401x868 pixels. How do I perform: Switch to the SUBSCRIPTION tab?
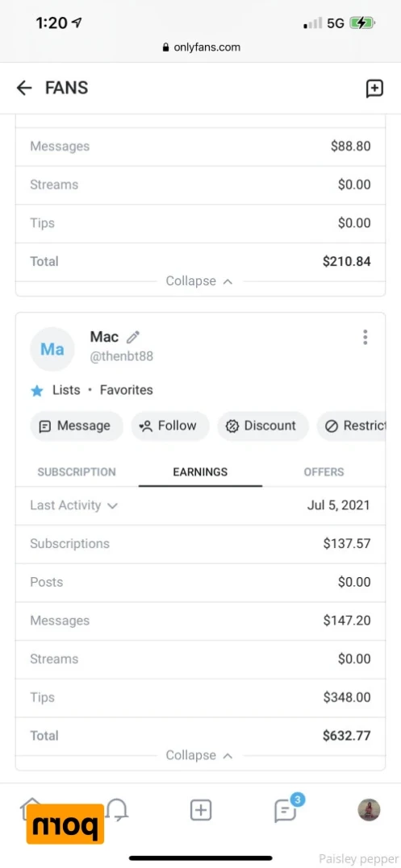[x=77, y=472]
